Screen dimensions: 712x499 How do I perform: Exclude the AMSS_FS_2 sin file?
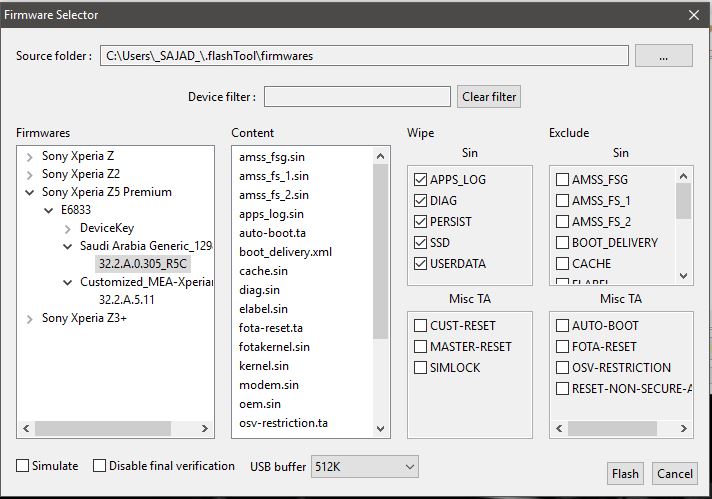coord(562,222)
